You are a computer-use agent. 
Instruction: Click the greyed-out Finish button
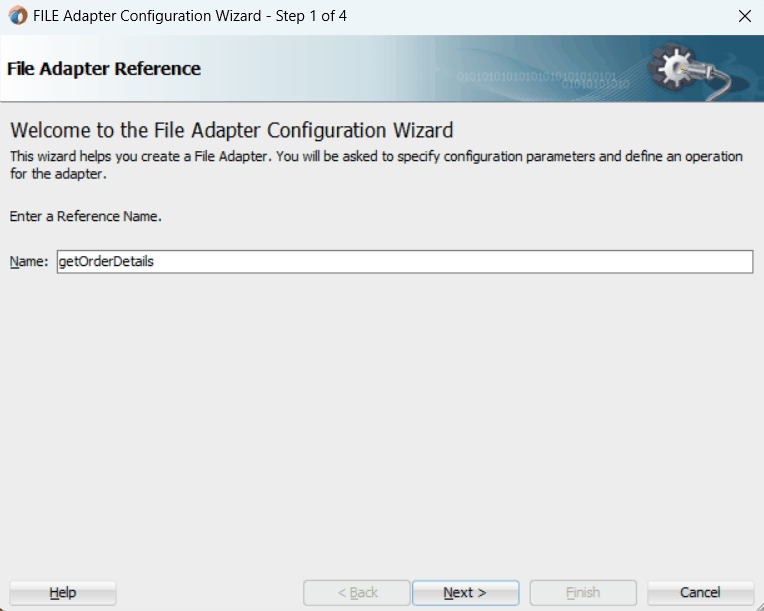[583, 592]
